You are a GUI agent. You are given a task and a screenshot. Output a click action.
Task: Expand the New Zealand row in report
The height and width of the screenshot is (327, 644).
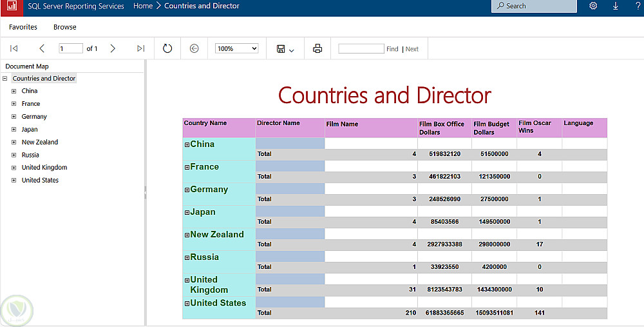(x=187, y=235)
